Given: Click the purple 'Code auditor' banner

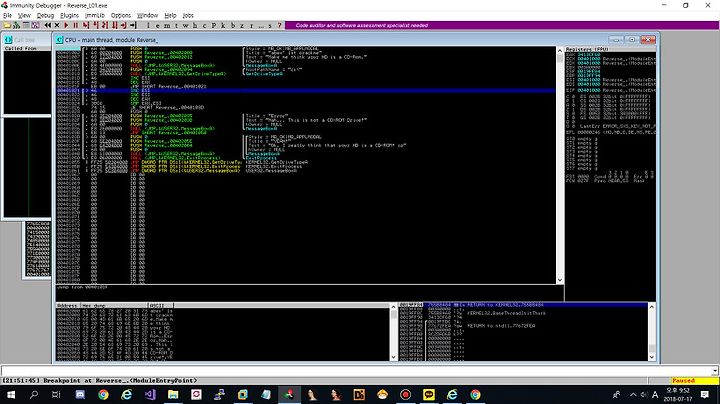Looking at the screenshot, I should pos(501,25).
